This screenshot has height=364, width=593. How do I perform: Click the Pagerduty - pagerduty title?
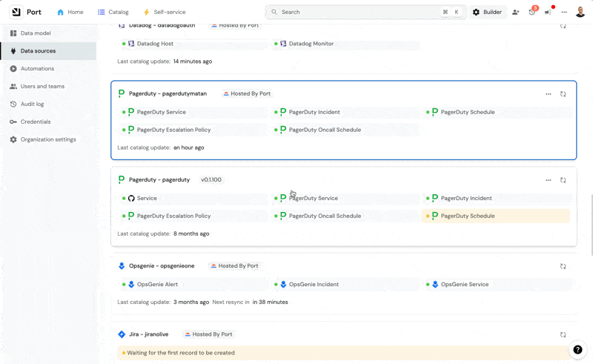coord(159,179)
